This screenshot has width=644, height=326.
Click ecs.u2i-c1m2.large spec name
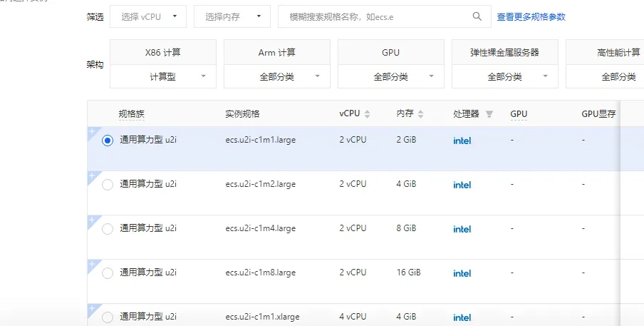(x=261, y=184)
